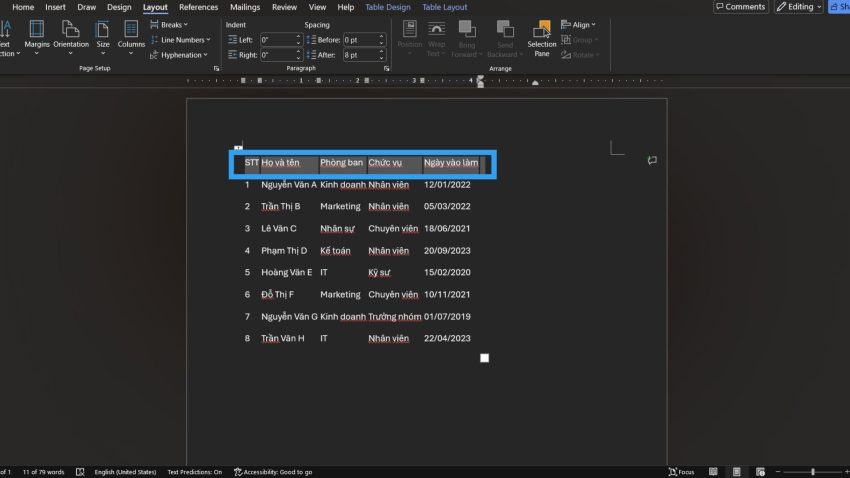Switch to the Insert tab

pyautogui.click(x=55, y=7)
